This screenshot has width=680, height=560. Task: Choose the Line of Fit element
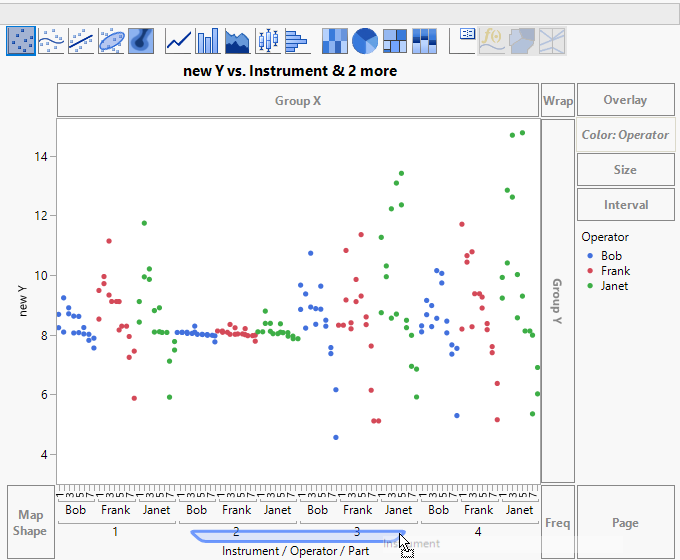tap(81, 40)
